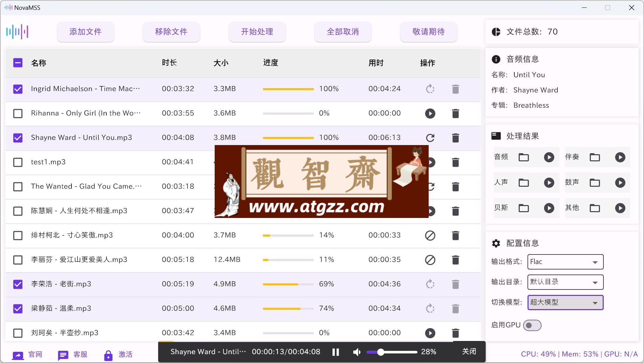
Task: Play the Rihanna - Only Girl row
Action: coord(430,113)
